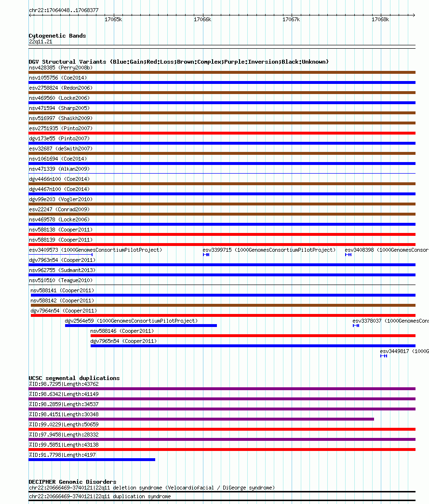Click the small esv3378037 feature glyph

356,326
